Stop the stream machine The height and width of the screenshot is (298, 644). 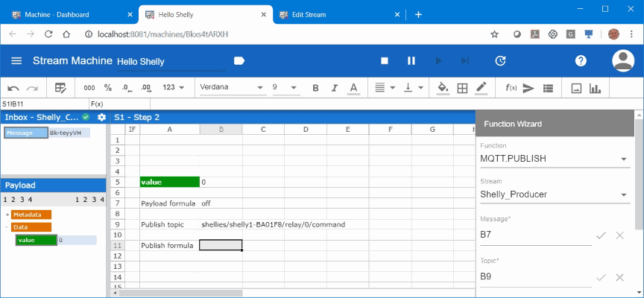[x=385, y=61]
